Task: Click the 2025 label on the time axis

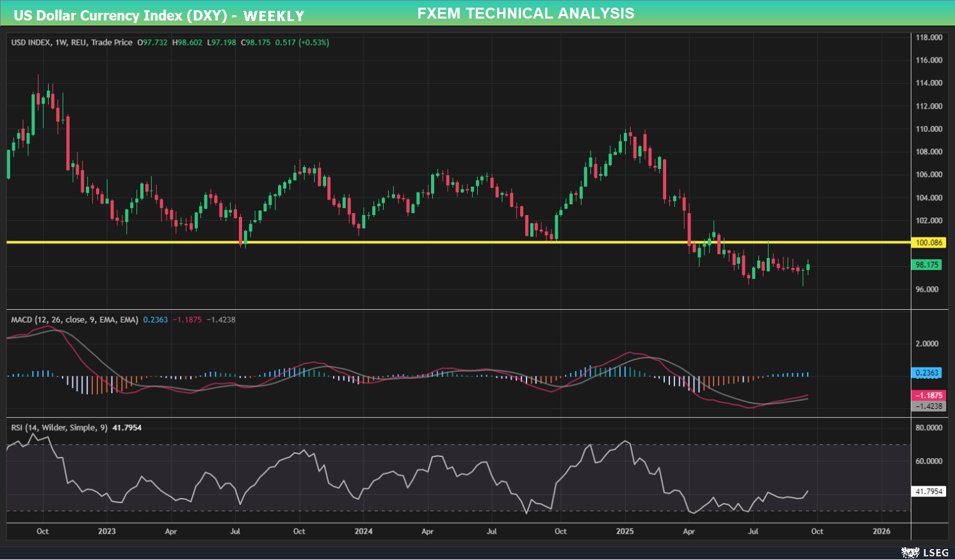Action: pos(624,531)
